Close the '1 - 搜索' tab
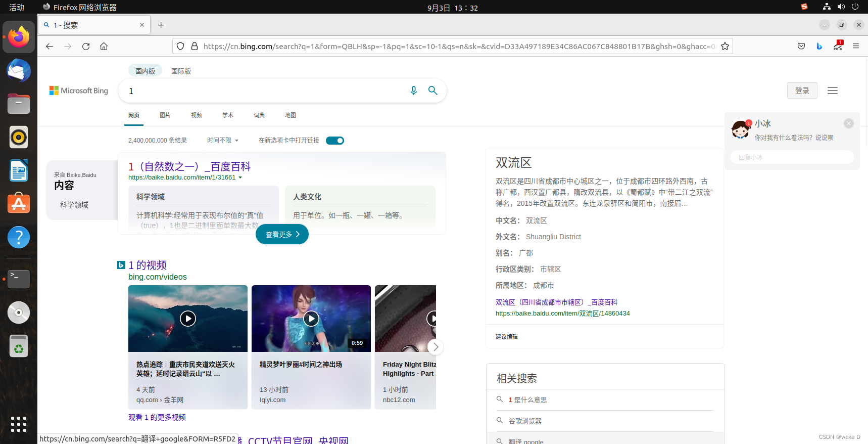This screenshot has width=868, height=444. coord(142,25)
